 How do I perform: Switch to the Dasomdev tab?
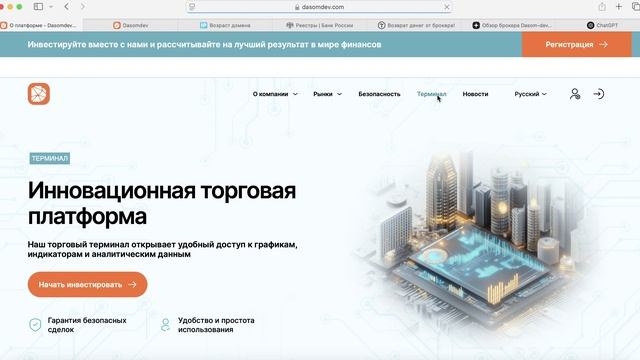(x=131, y=25)
